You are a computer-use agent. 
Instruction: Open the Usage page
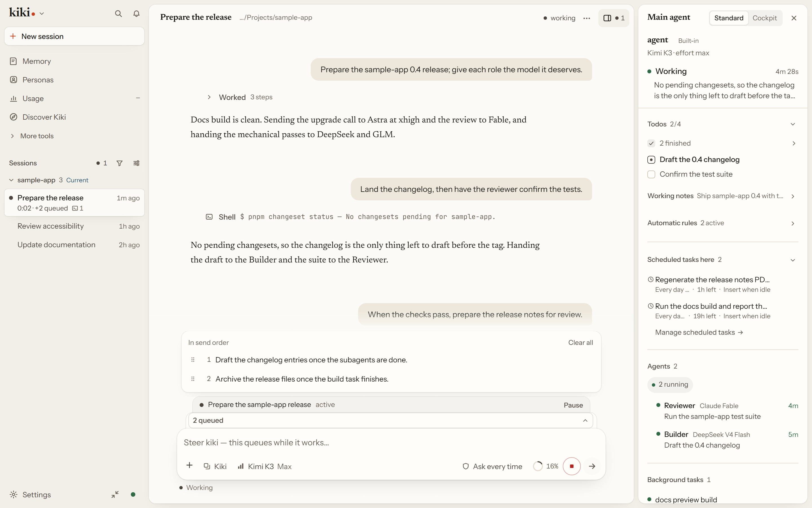point(74,98)
